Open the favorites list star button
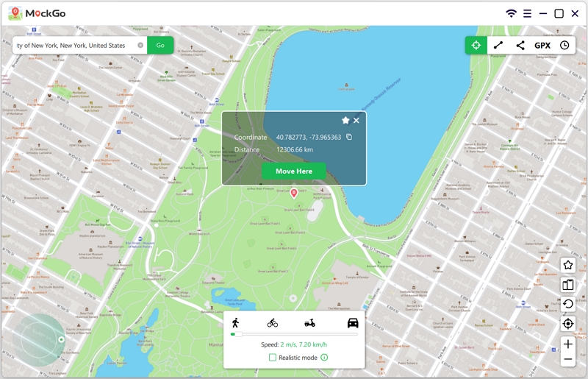Image resolution: width=588 pixels, height=379 pixels. click(567, 265)
